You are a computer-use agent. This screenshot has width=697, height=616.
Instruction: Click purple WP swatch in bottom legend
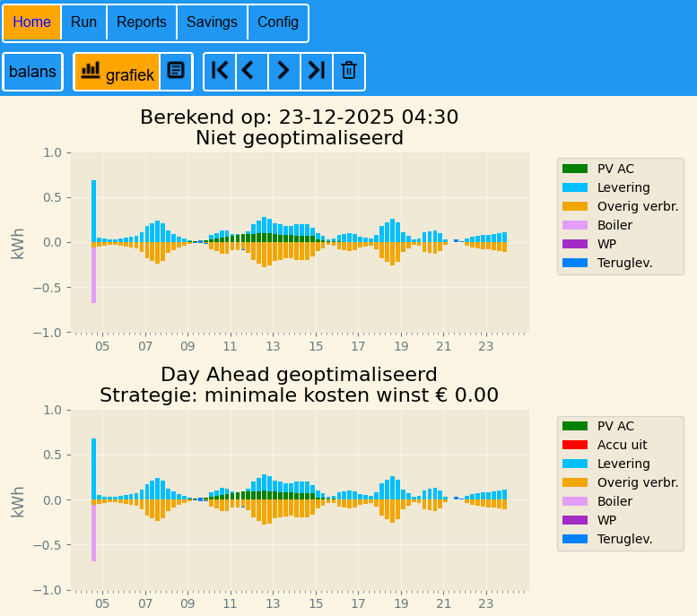pos(575,520)
